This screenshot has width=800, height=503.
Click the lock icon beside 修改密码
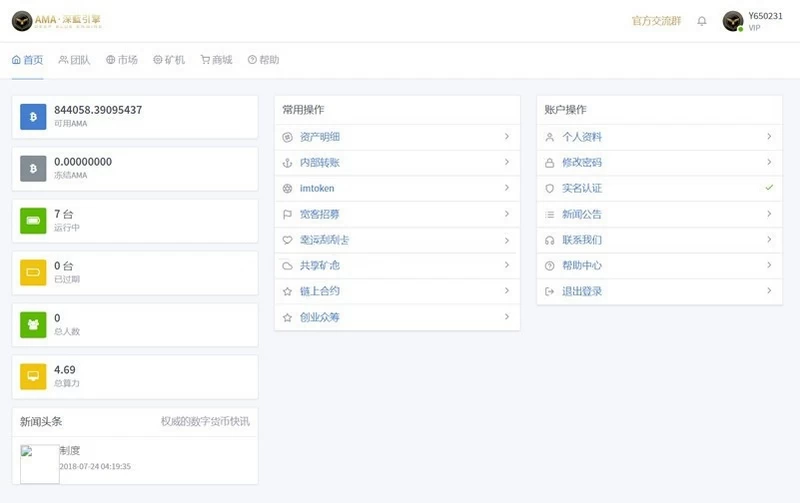pyautogui.click(x=549, y=163)
